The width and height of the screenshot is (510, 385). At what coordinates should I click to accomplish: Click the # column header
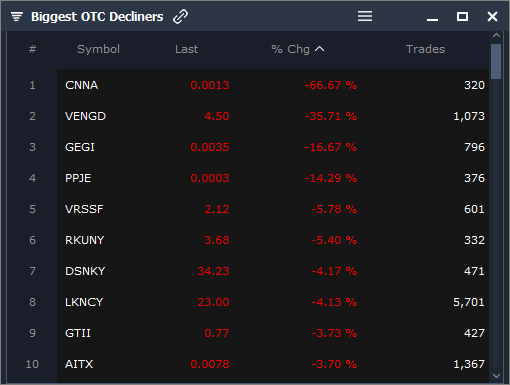coord(32,49)
